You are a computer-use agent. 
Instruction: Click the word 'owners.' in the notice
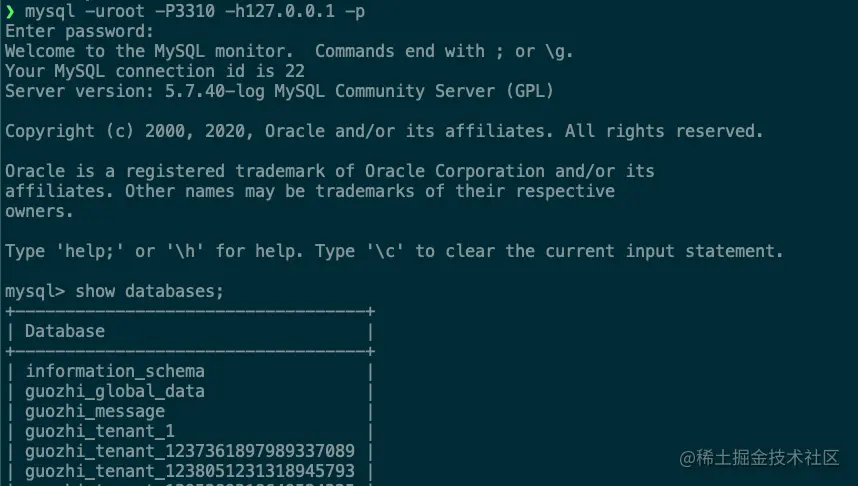tap(39, 211)
